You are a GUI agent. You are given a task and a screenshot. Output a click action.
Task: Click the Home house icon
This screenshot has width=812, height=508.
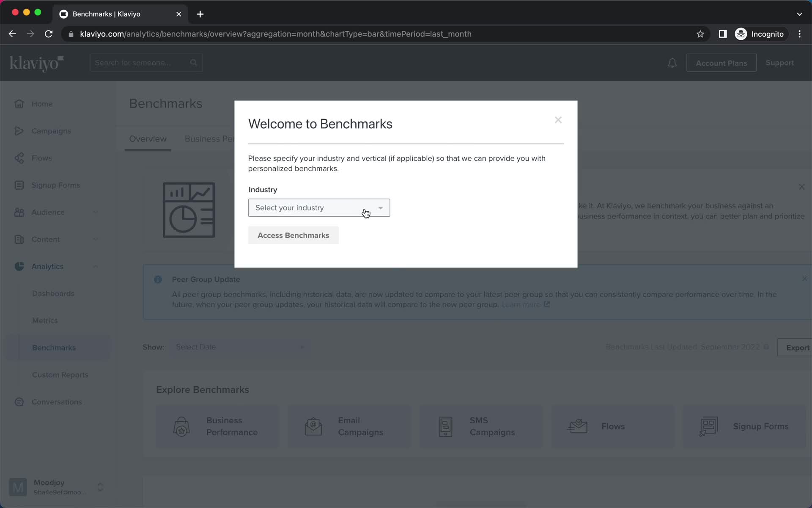[19, 104]
